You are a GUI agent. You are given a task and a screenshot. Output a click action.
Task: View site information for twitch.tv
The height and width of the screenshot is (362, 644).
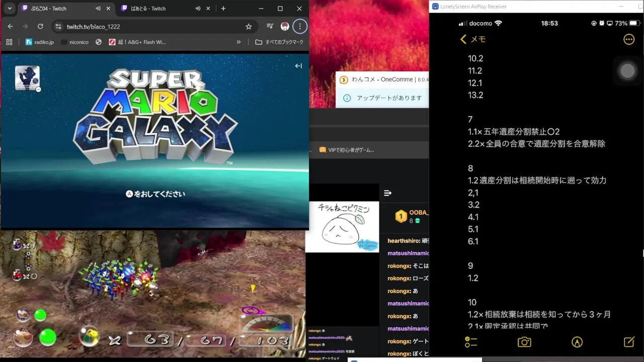coord(58,26)
